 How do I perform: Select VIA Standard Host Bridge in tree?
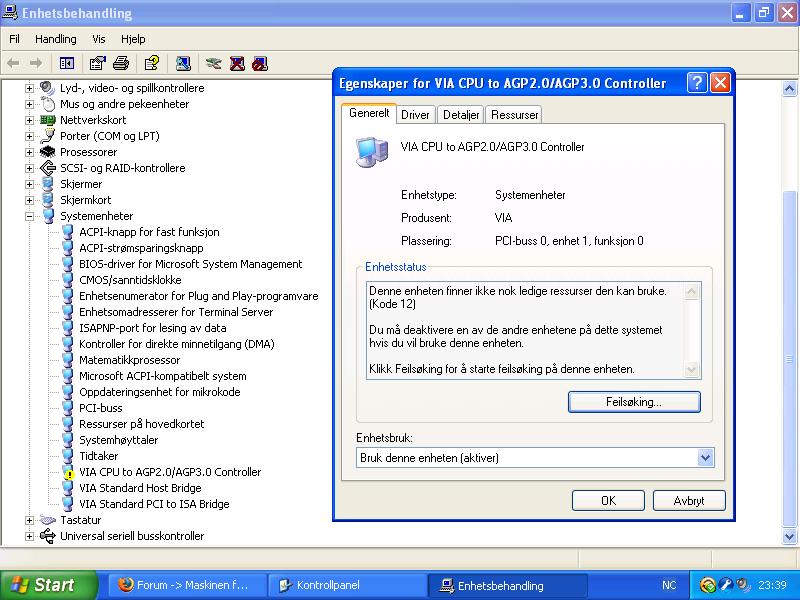pos(139,488)
